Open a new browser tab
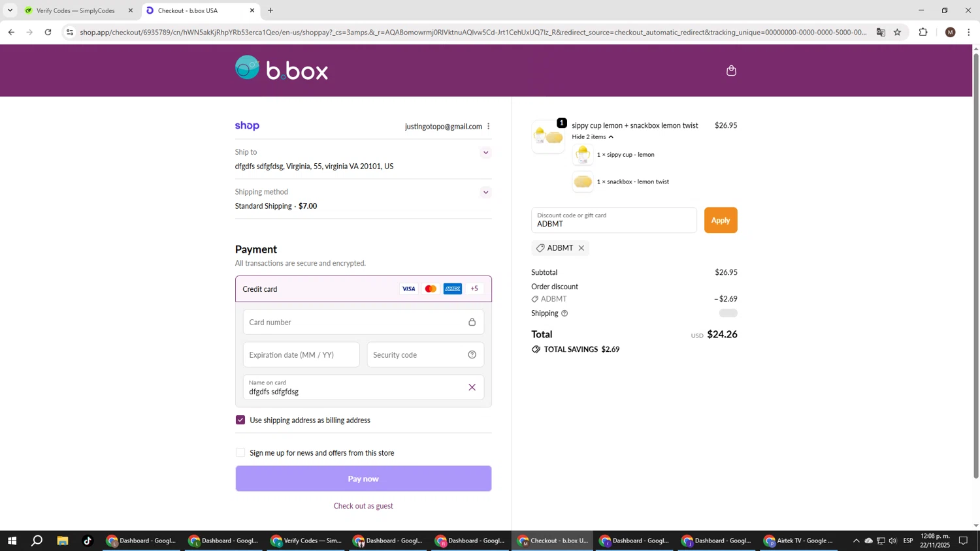Screen dimensions: 980x551 point(270,10)
